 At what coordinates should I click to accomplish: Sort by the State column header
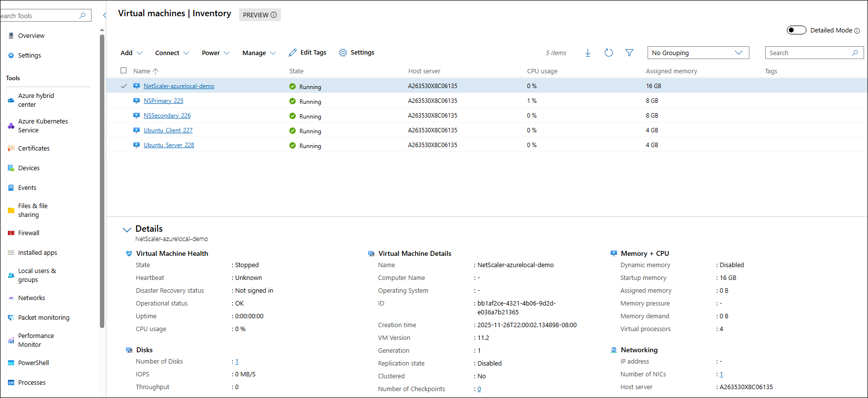click(x=296, y=71)
